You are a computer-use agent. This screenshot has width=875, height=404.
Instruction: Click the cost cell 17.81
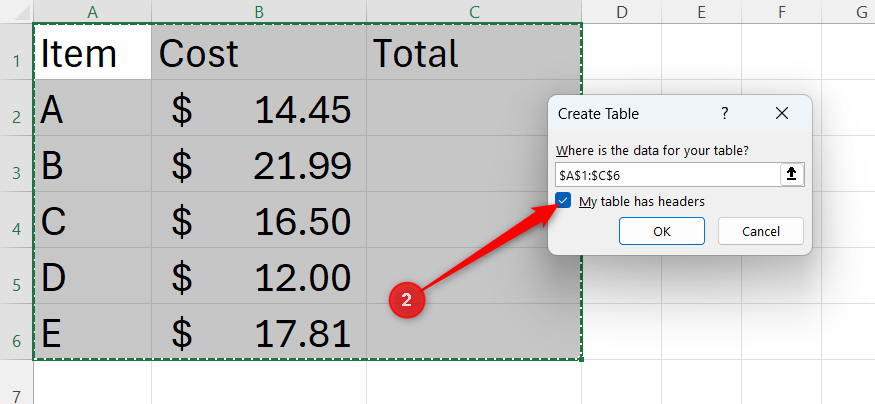click(259, 332)
